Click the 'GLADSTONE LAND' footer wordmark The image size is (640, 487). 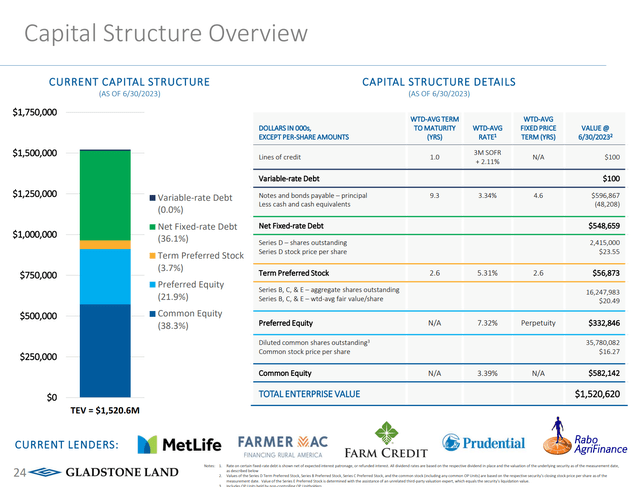(122, 472)
